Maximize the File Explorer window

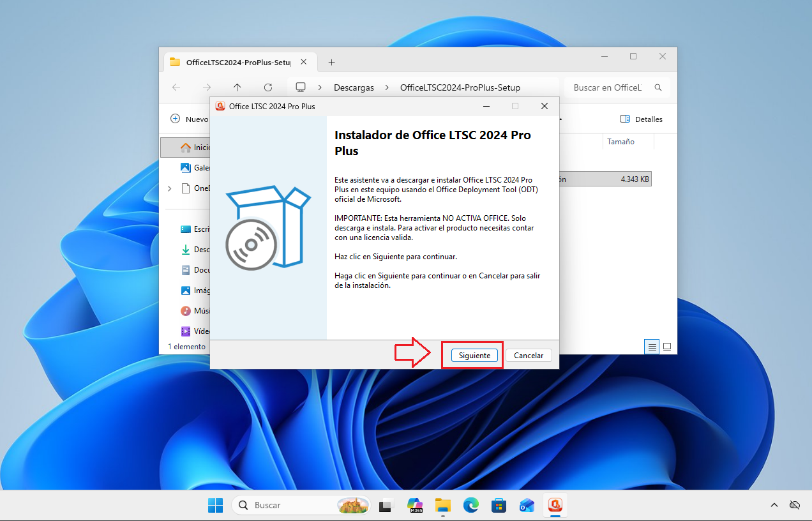coord(633,56)
